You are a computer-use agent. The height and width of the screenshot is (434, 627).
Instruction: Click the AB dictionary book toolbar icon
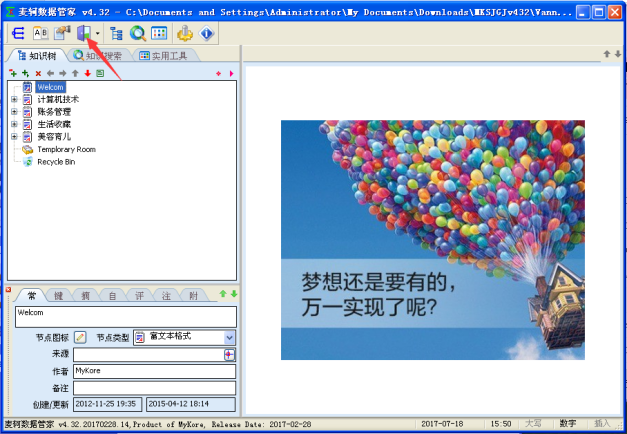click(40, 33)
